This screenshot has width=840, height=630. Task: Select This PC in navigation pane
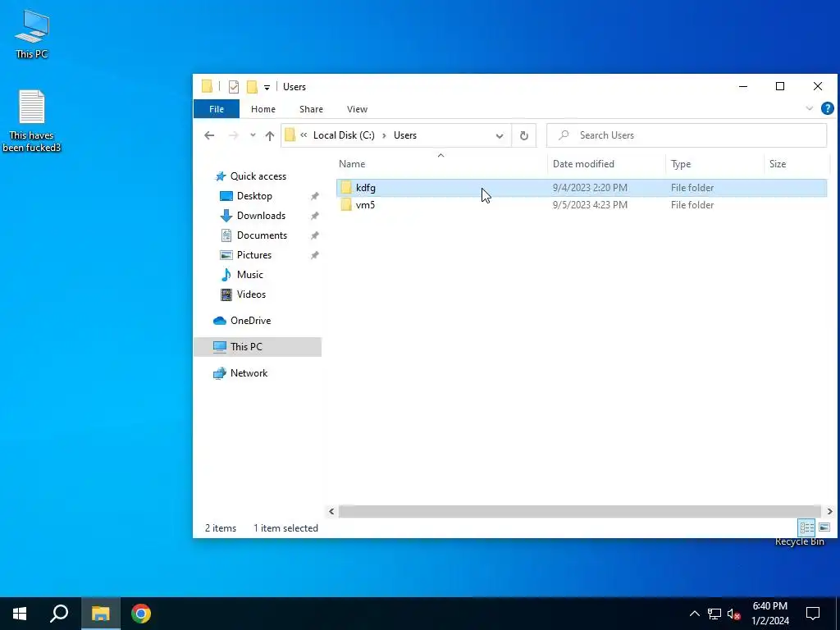click(x=257, y=347)
